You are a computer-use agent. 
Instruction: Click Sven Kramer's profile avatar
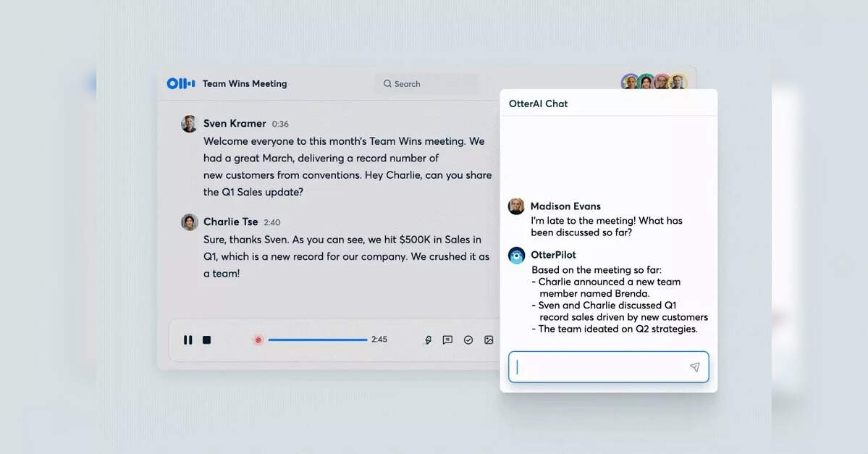189,123
